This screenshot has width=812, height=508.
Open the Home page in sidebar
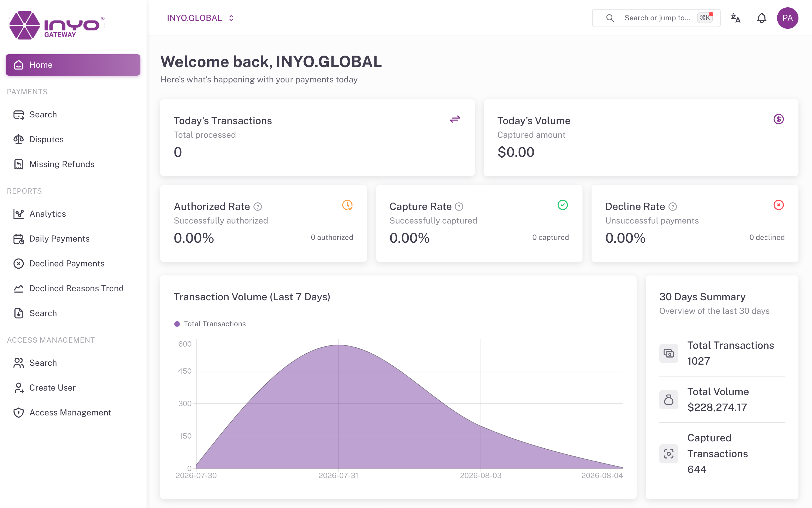(73, 65)
